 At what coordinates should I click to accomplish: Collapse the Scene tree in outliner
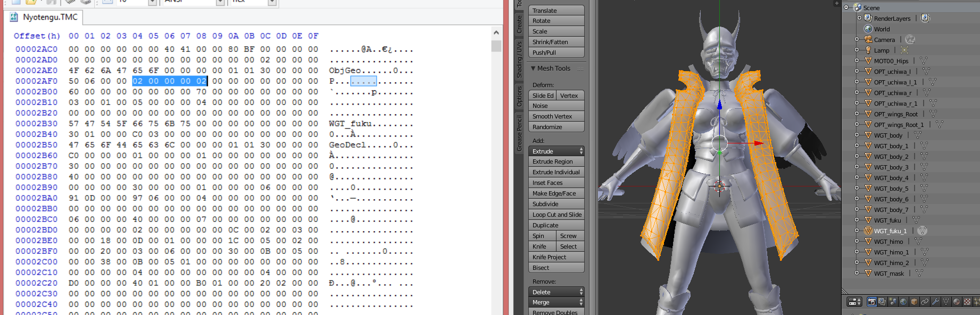[846, 7]
